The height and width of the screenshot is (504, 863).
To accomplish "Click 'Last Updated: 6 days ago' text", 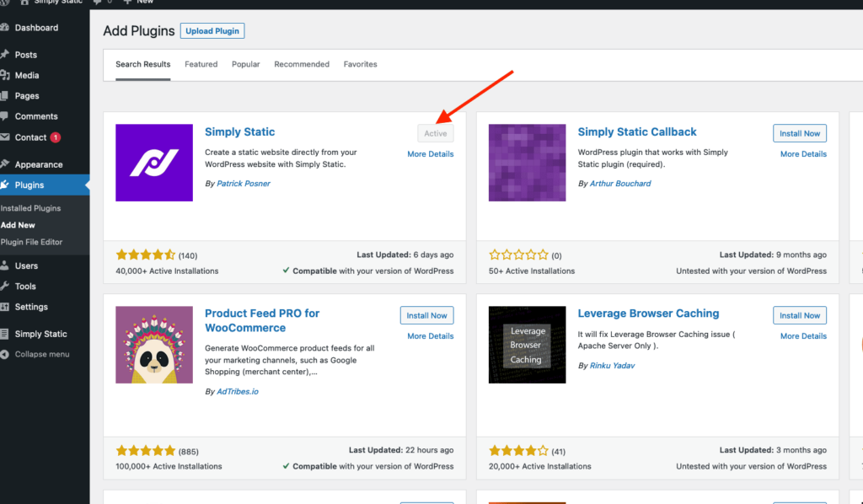I will (x=405, y=255).
